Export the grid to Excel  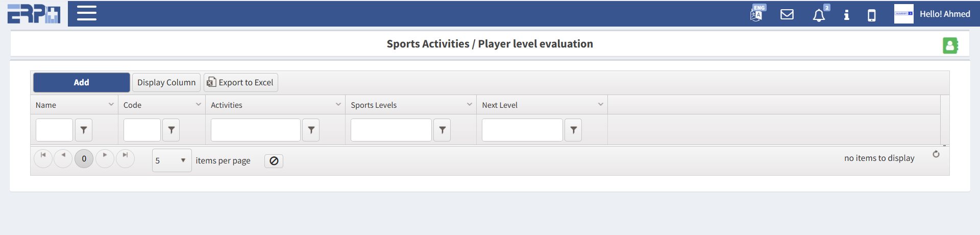click(241, 82)
